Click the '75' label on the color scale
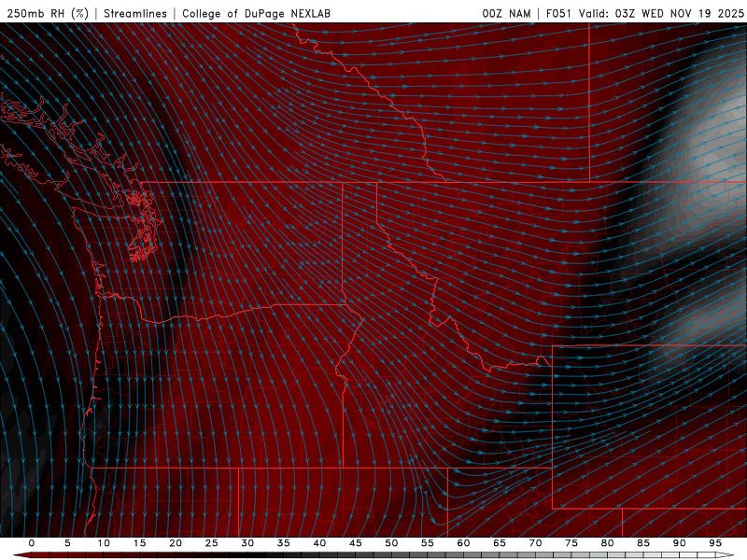The width and height of the screenshot is (747, 560). [571, 543]
